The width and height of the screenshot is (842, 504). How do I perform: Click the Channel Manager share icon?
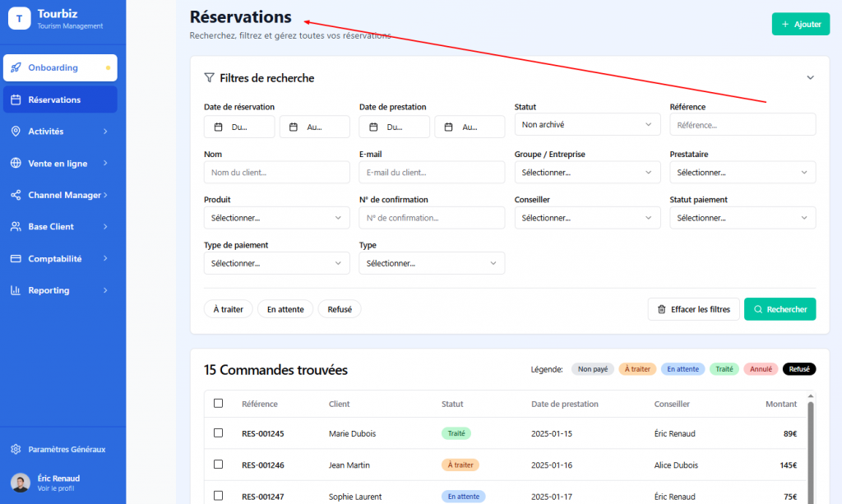pos(16,195)
